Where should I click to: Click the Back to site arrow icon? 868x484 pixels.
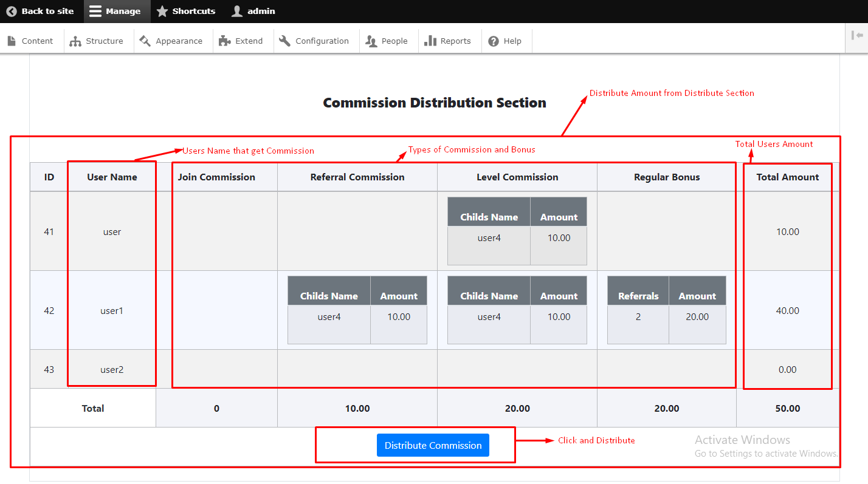12,12
